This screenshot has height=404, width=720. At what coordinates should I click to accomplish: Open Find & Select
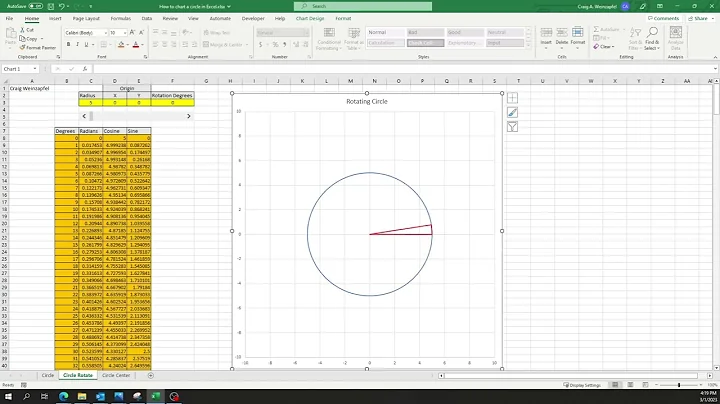[x=652, y=38]
